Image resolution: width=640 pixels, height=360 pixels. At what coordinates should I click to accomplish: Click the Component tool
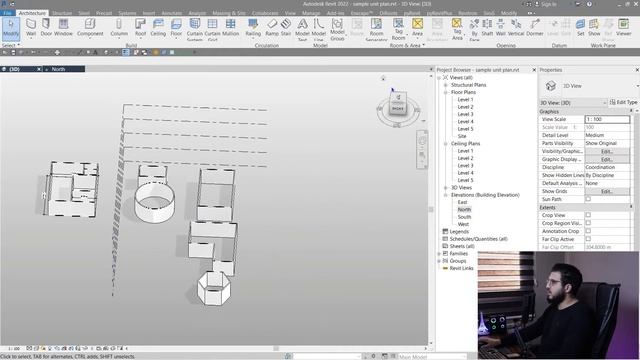(x=90, y=28)
